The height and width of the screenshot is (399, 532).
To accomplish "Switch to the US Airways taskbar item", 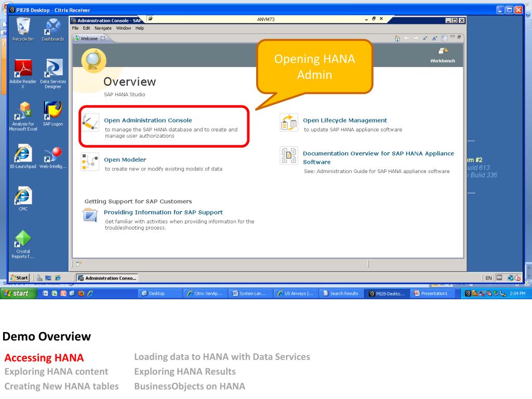I will pos(296,294).
